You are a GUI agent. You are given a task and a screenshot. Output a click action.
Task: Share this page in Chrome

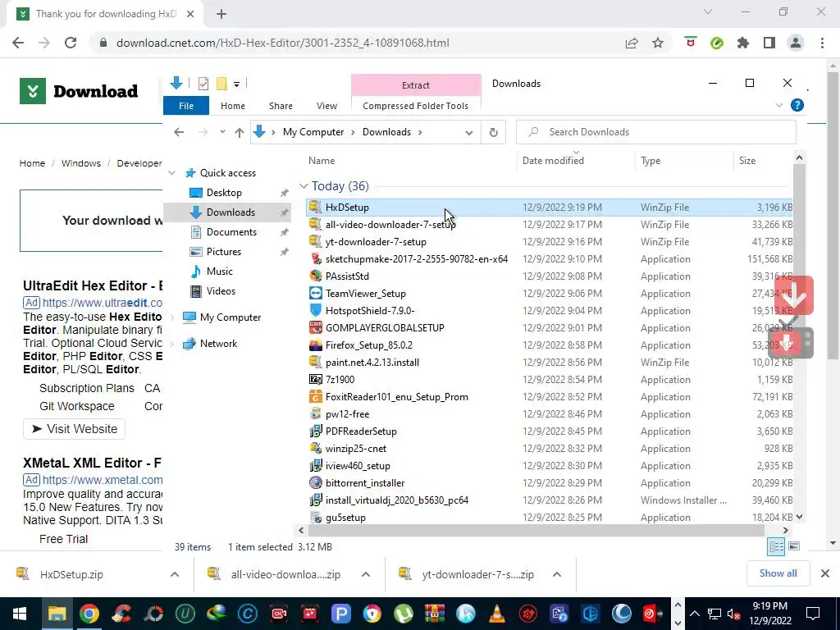[632, 43]
